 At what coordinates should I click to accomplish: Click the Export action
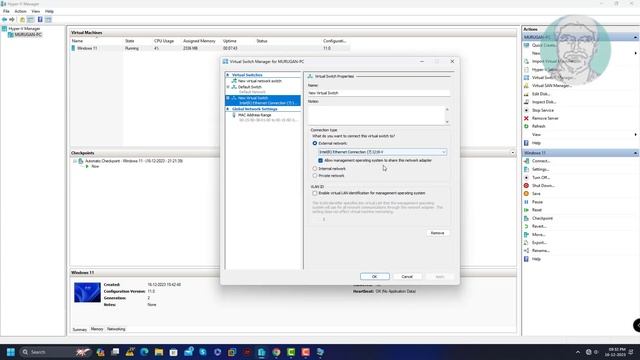point(539,243)
